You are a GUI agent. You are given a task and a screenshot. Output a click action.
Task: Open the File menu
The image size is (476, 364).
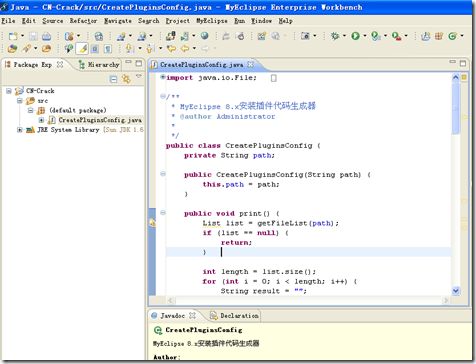[8, 21]
